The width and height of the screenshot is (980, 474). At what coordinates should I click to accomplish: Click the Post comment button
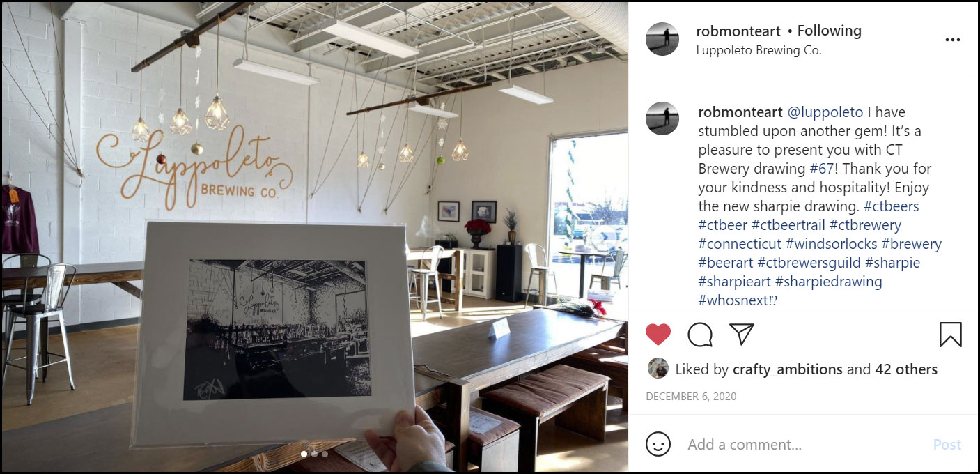947,444
